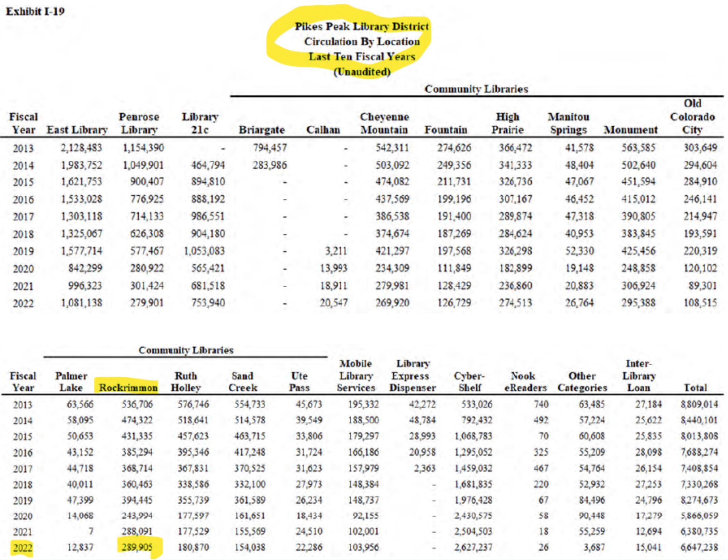
Task: Select Palmer Lake 2021 value 7
Action: [90, 531]
